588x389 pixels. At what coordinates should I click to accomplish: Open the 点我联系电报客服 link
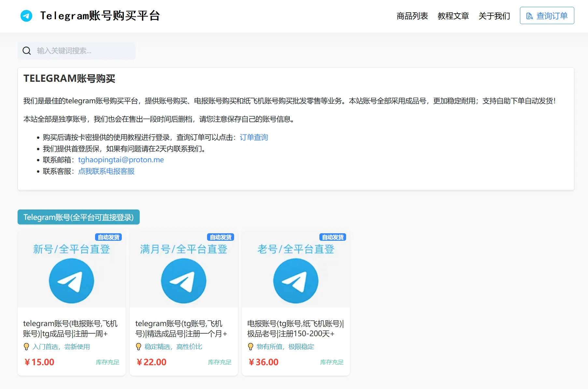[x=106, y=171]
